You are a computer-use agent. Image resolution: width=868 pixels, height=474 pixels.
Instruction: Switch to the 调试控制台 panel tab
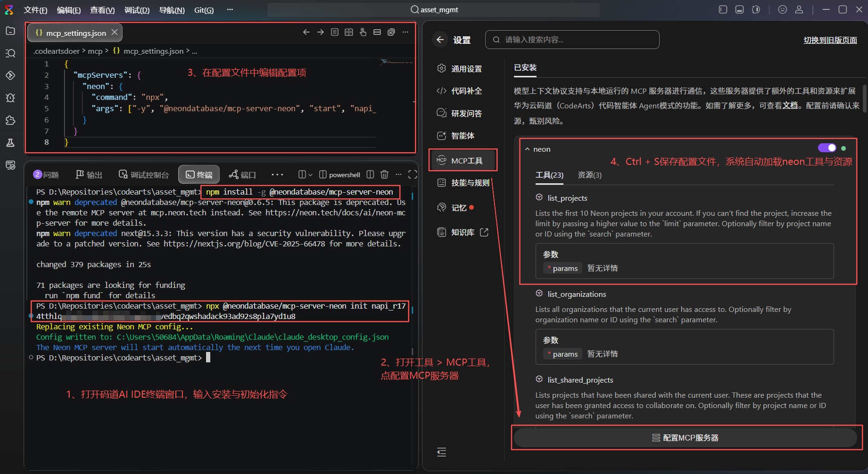pos(144,174)
